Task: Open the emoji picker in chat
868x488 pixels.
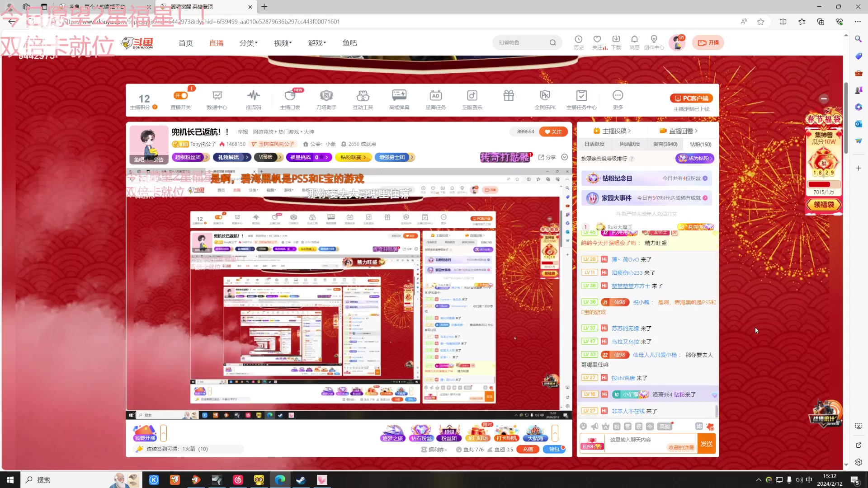Action: tap(583, 427)
